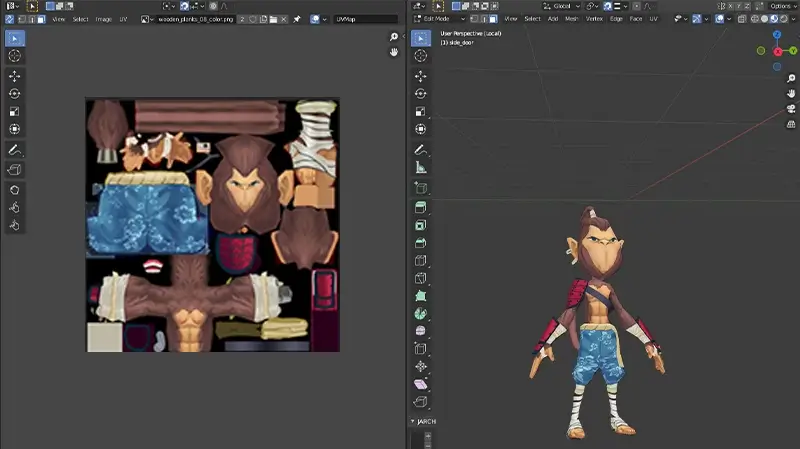
Task: Select the Transform tool in UV editor
Action: 14,129
